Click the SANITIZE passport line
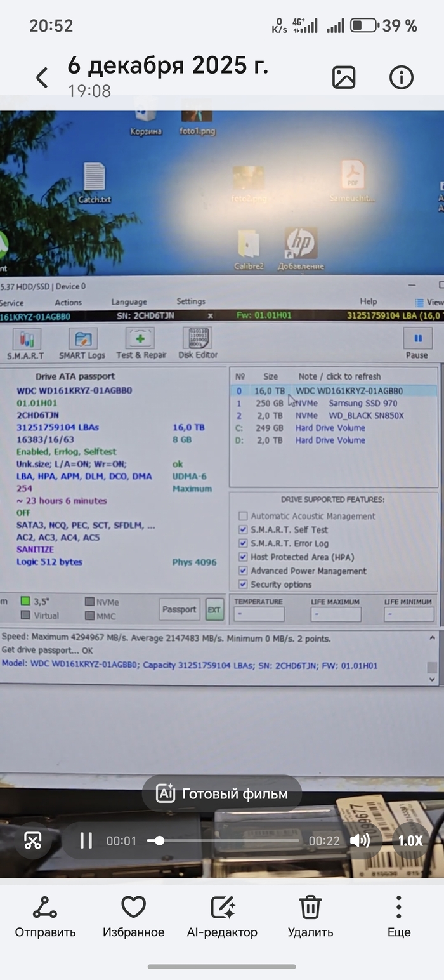444x980 pixels. tap(35, 550)
